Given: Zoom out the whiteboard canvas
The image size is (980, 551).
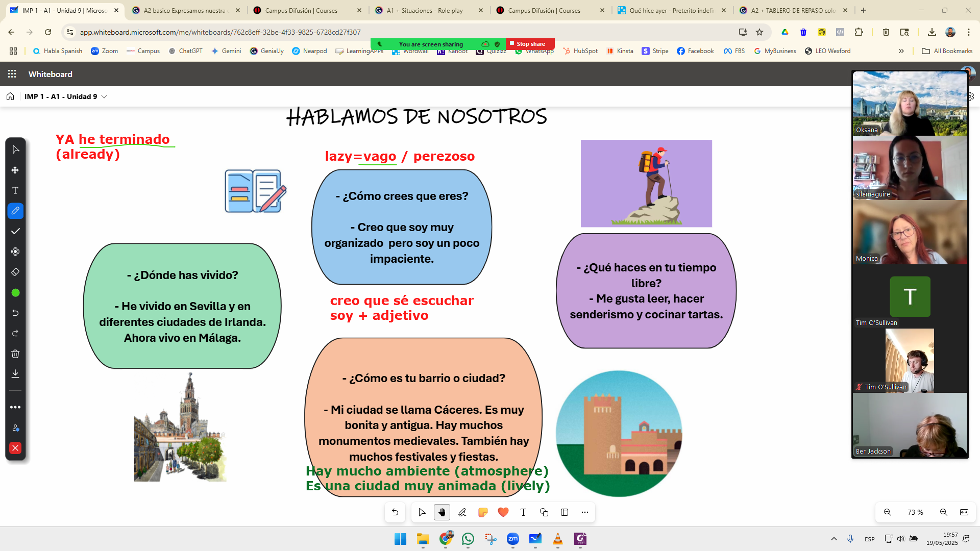Looking at the screenshot, I should click(888, 512).
